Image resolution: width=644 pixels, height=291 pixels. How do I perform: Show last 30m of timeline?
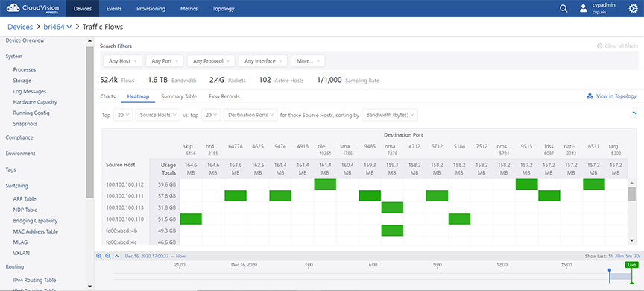point(619,257)
